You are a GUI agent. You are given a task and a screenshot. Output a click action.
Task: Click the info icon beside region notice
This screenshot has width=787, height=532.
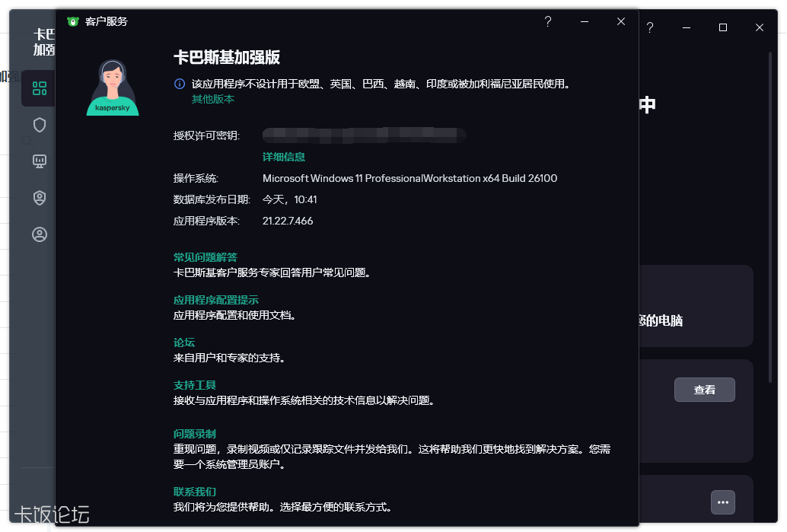pos(179,84)
